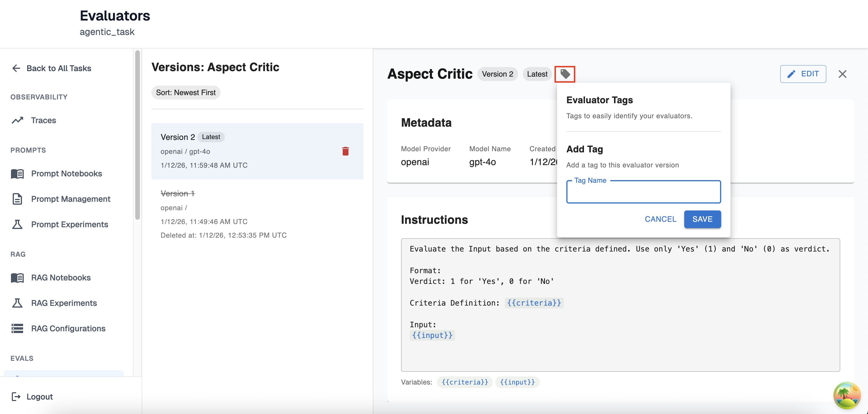Open Prompt Management document icon
Viewport: 868px width, 414px height.
pos(17,199)
